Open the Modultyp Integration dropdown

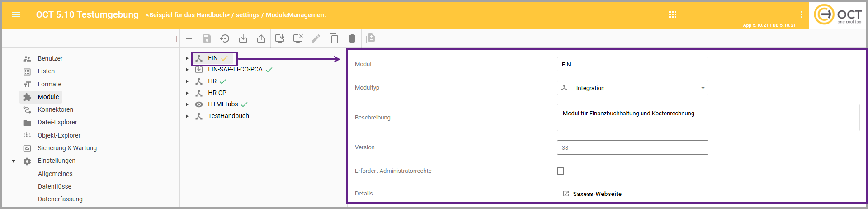[632, 88]
